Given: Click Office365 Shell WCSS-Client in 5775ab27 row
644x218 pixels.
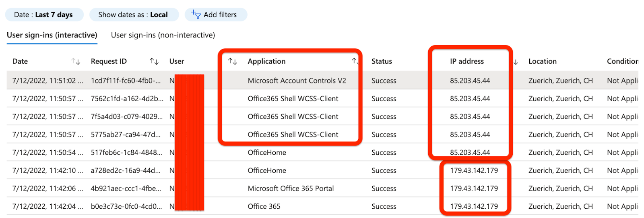Looking at the screenshot, I should [293, 135].
